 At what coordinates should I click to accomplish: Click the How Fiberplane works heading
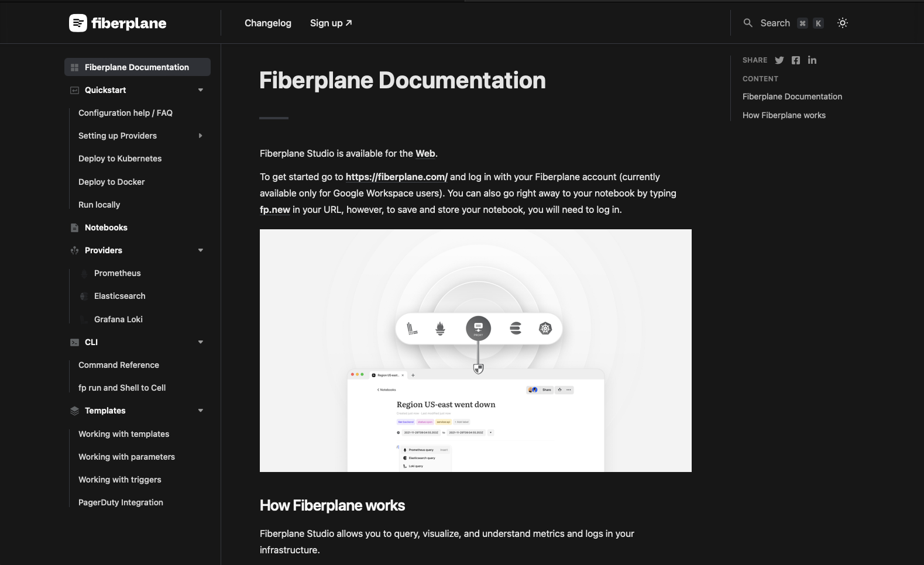(x=332, y=505)
